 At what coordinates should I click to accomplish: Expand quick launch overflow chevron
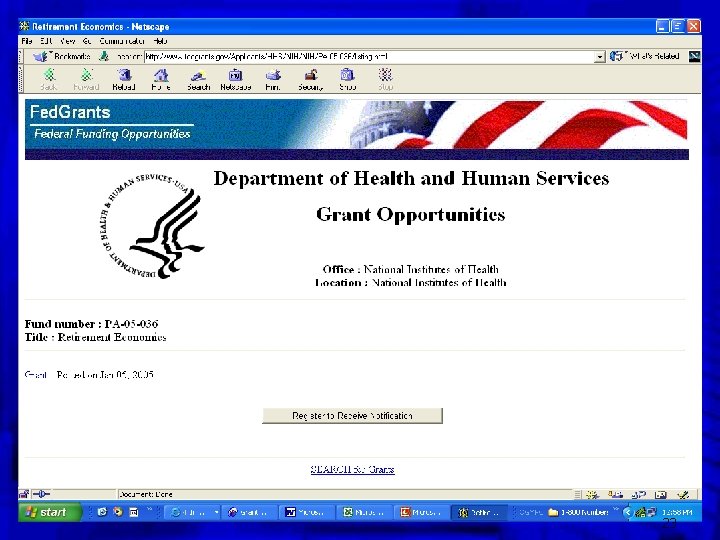coord(149,510)
